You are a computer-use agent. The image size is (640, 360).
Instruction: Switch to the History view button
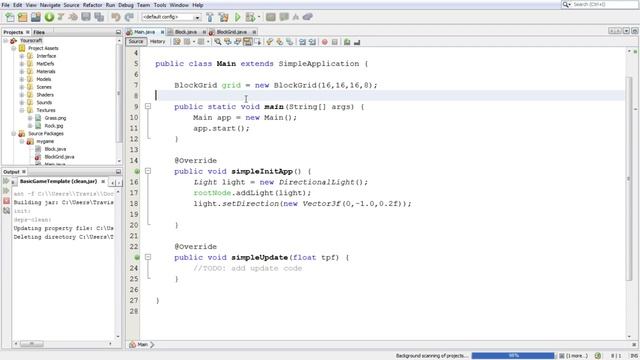click(x=157, y=42)
